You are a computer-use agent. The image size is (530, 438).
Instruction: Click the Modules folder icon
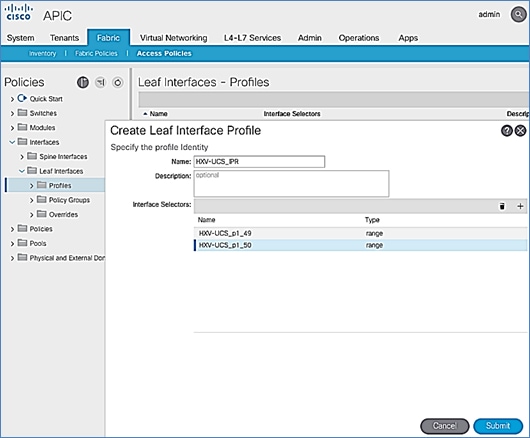(22, 127)
